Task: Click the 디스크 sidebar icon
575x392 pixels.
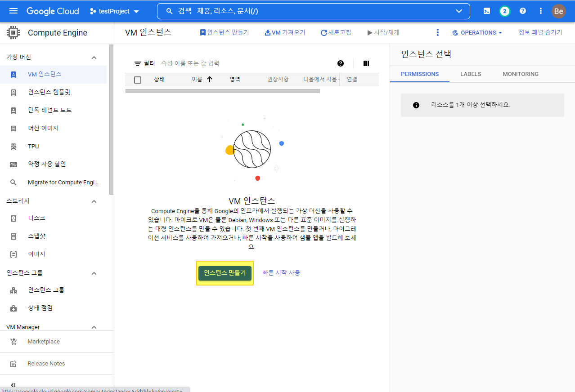Action: (13, 218)
